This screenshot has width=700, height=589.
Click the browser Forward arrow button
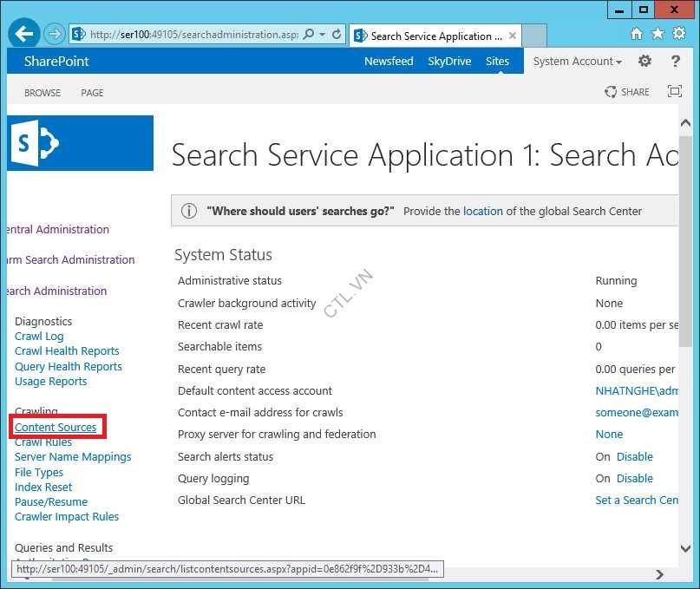coord(55,34)
